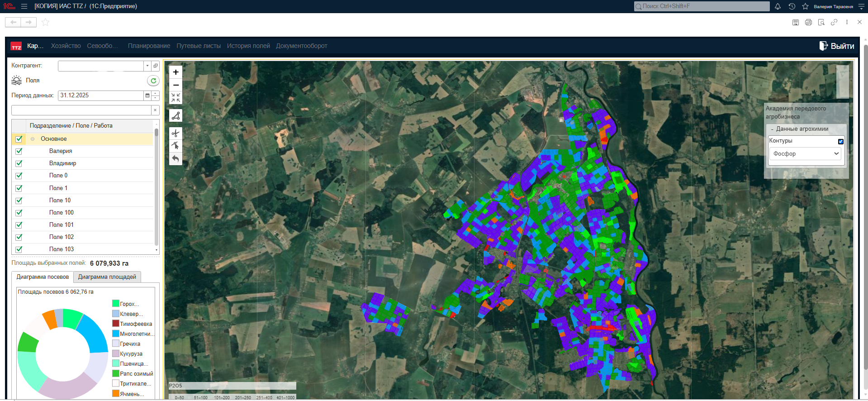Viewport: 868px width, 401px height.
Task: Click the undo arrow on map toolbar
Action: (x=175, y=158)
